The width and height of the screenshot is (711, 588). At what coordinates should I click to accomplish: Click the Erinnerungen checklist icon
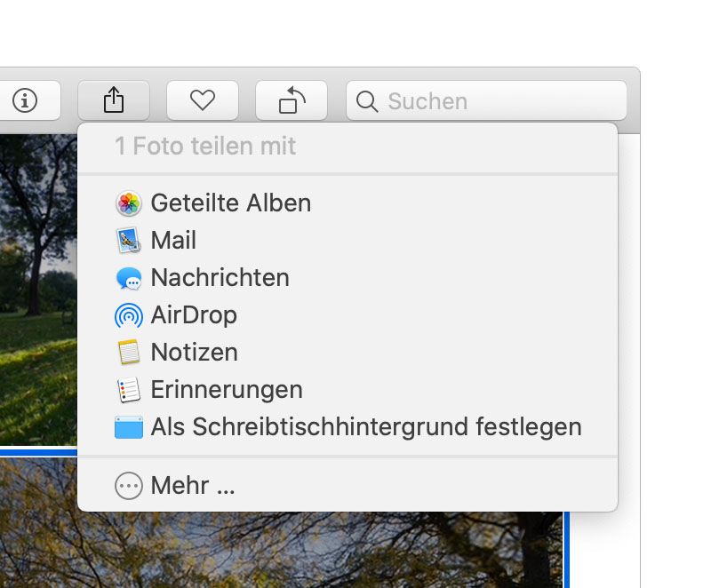coord(129,390)
